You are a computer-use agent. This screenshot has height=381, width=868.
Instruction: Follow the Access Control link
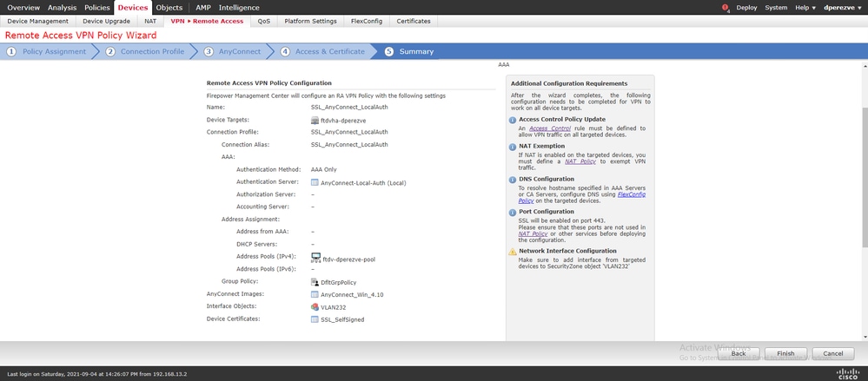(550, 128)
